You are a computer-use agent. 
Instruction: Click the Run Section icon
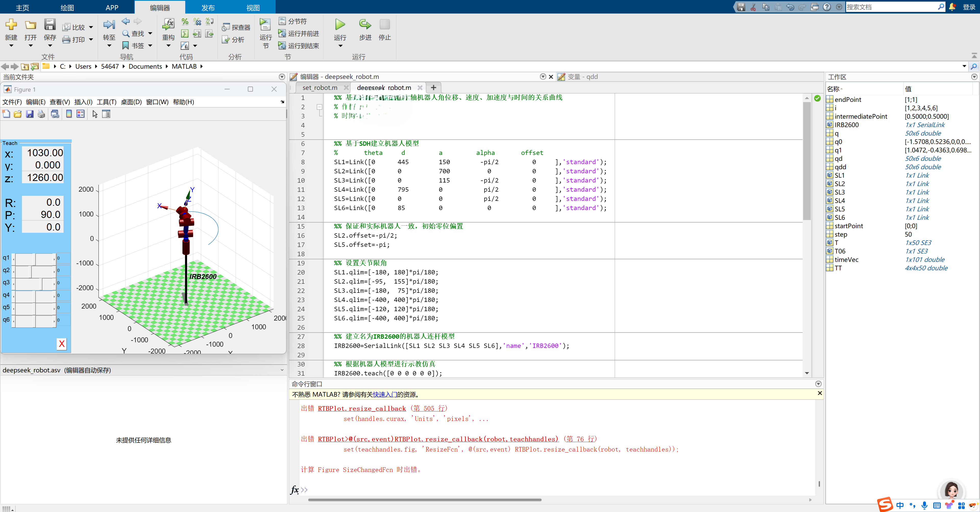pos(265,25)
